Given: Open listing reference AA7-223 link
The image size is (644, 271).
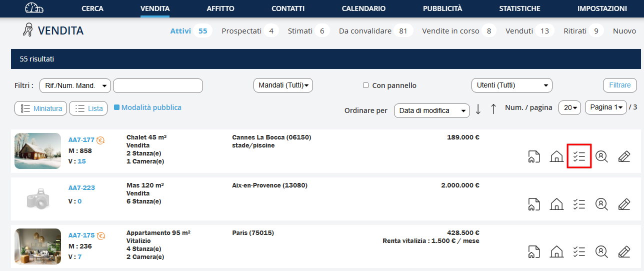Looking at the screenshot, I should 81,188.
